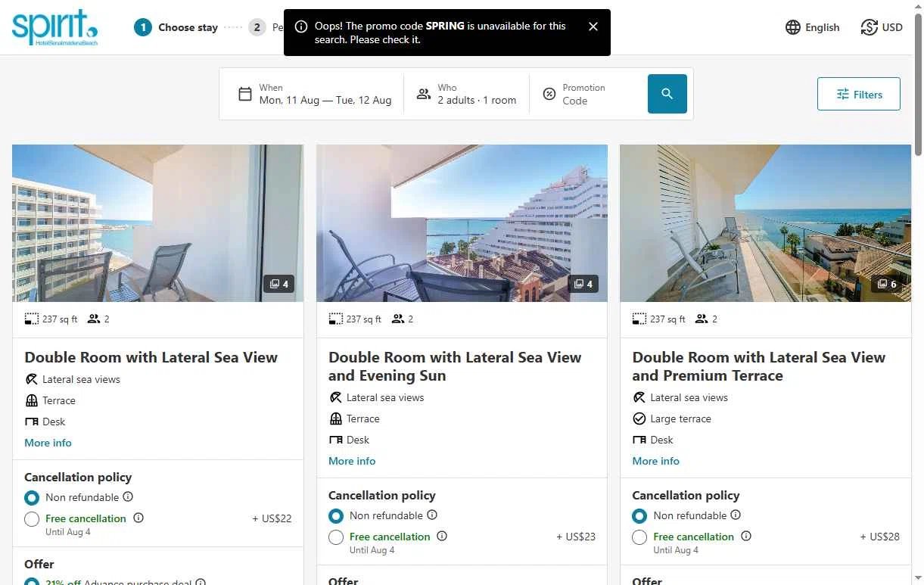Open the calendar date picker icon

coord(245,94)
